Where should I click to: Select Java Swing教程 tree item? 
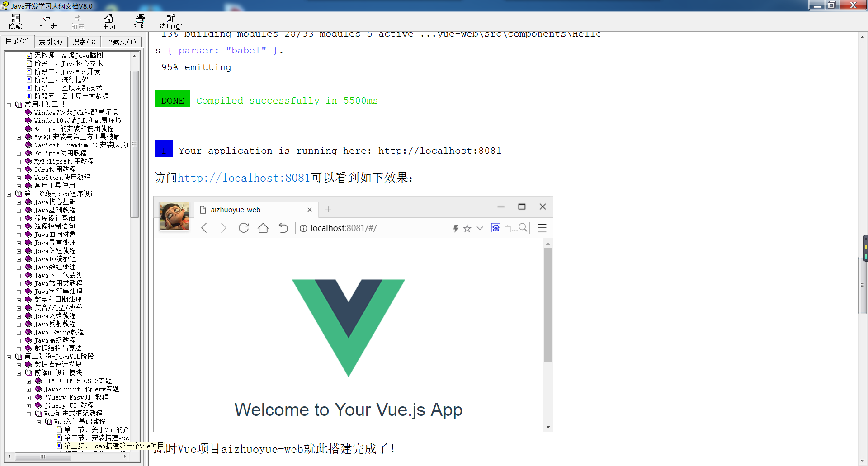click(59, 332)
